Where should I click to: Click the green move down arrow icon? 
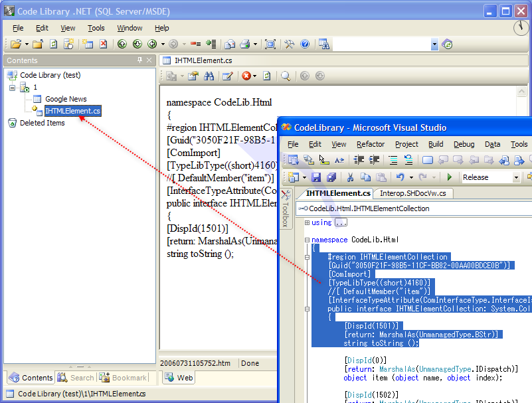pyautogui.click(x=137, y=44)
